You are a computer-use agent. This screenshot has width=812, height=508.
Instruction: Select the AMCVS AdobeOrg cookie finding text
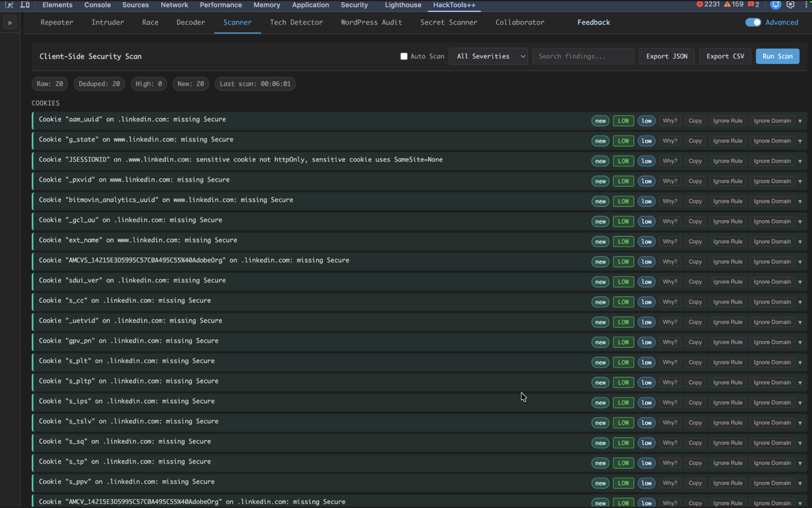(194, 260)
